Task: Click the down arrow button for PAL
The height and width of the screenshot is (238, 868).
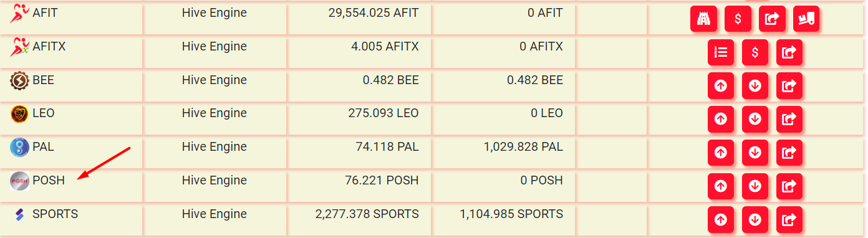Action: (755, 153)
